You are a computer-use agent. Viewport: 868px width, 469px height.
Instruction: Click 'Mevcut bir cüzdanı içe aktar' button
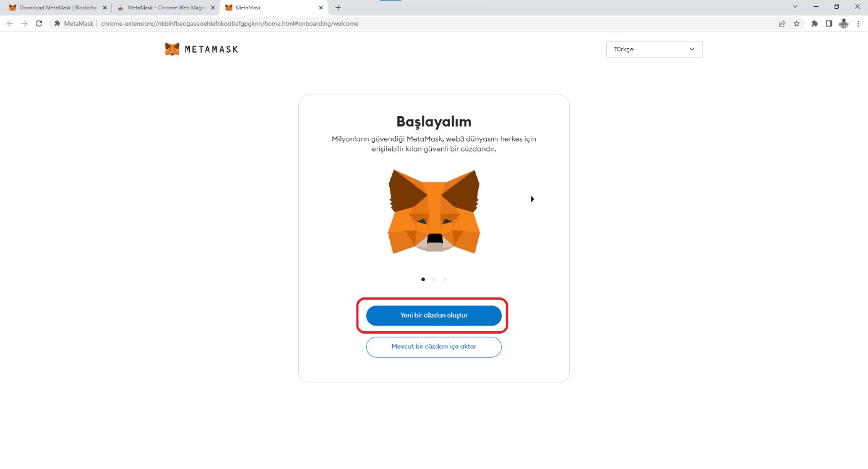point(434,347)
